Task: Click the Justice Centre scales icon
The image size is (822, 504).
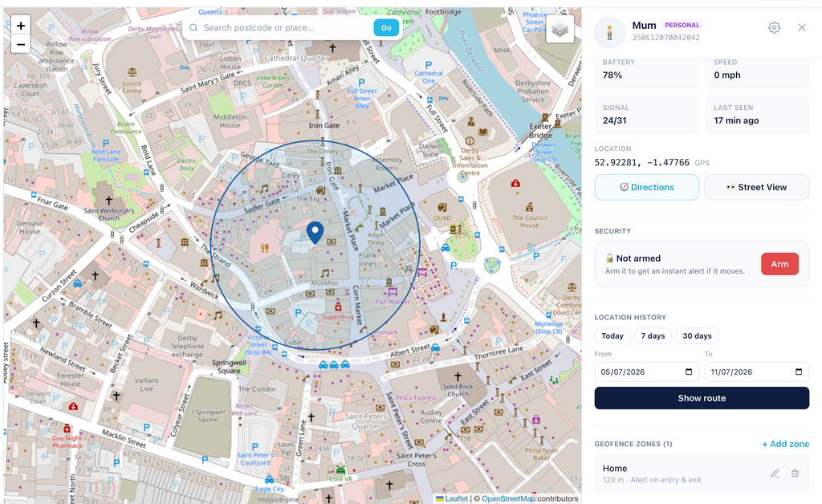Action: click(x=132, y=72)
